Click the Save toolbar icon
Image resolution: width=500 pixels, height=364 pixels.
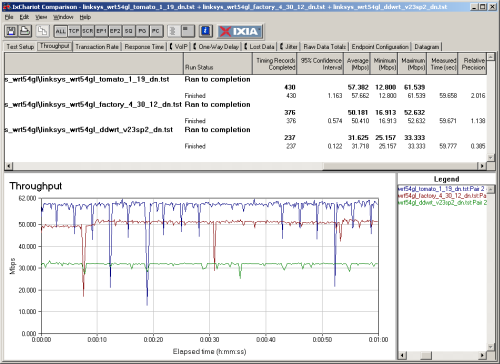click(x=11, y=31)
